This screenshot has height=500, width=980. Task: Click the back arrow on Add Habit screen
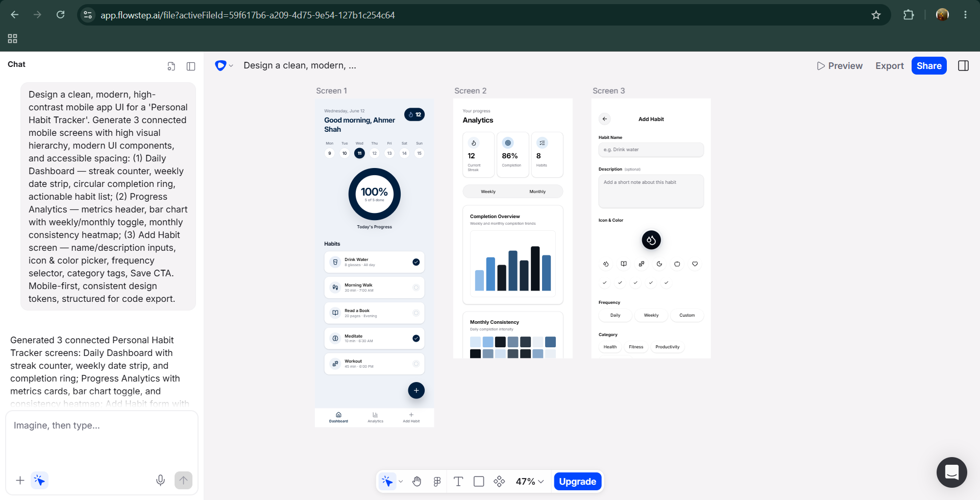pyautogui.click(x=604, y=119)
